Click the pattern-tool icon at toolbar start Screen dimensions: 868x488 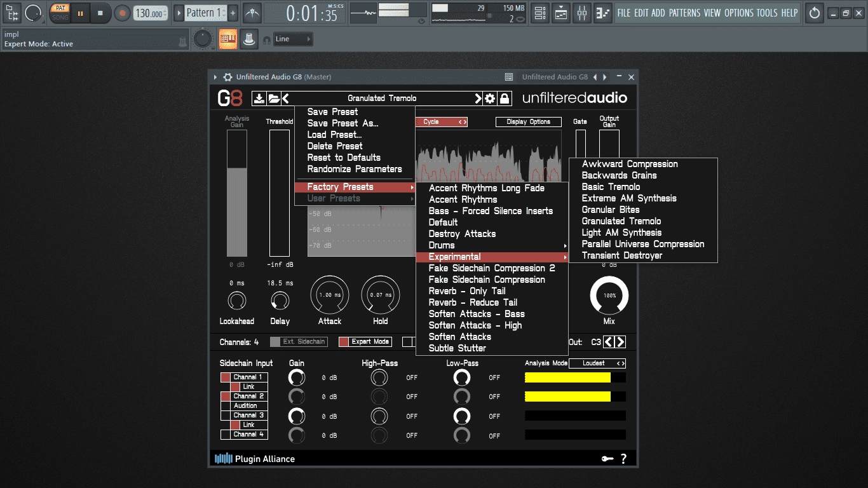click(13, 13)
